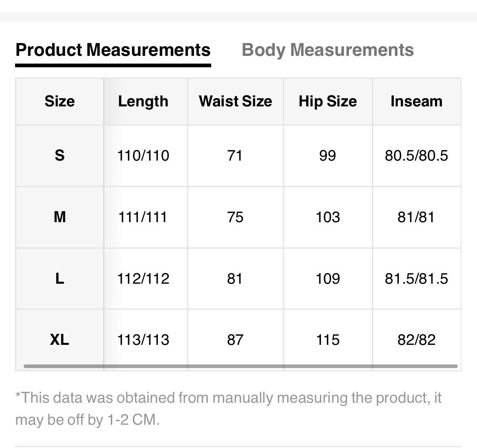
Task: Click the Waist Size column header
Action: (235, 101)
